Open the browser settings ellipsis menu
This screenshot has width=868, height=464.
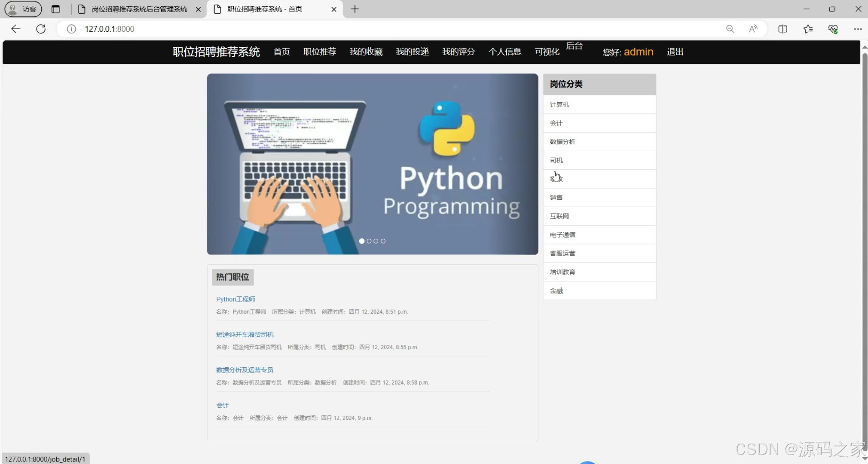858,29
